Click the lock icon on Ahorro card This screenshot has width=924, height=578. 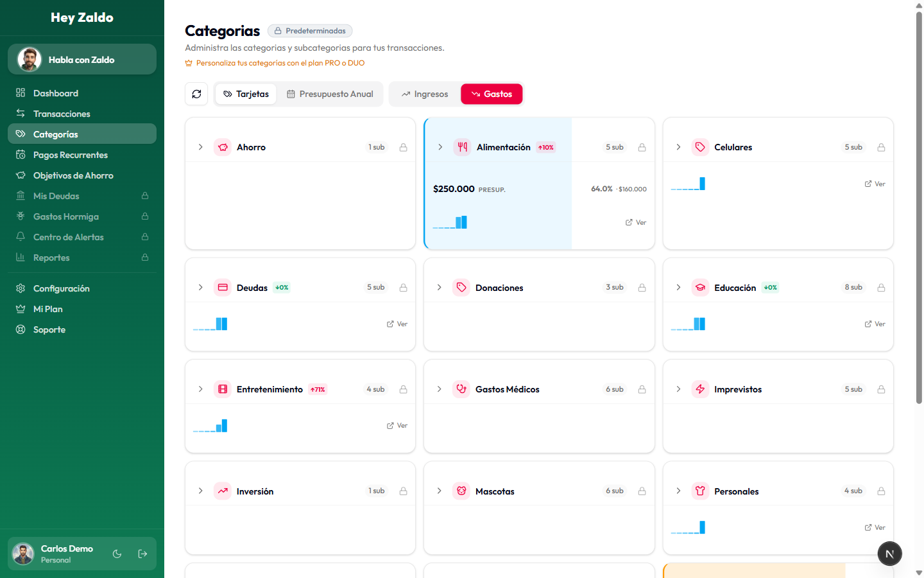point(403,147)
